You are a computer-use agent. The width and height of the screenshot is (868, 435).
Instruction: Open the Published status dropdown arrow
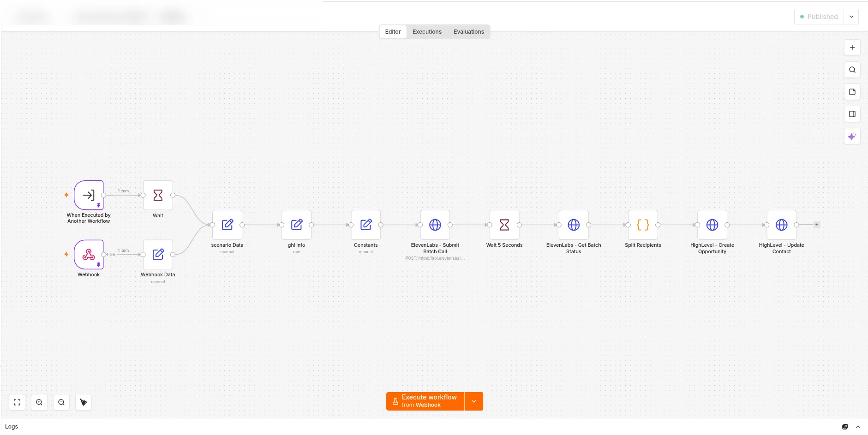851,17
